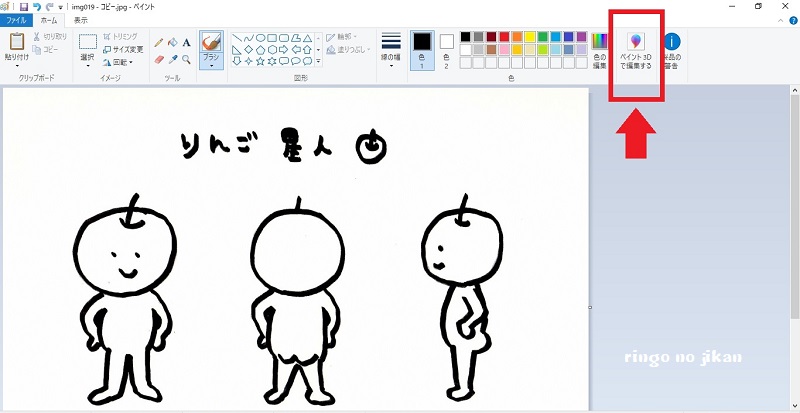Click the Copy (コピー) button
Image resolution: width=800 pixels, height=413 pixels.
45,50
